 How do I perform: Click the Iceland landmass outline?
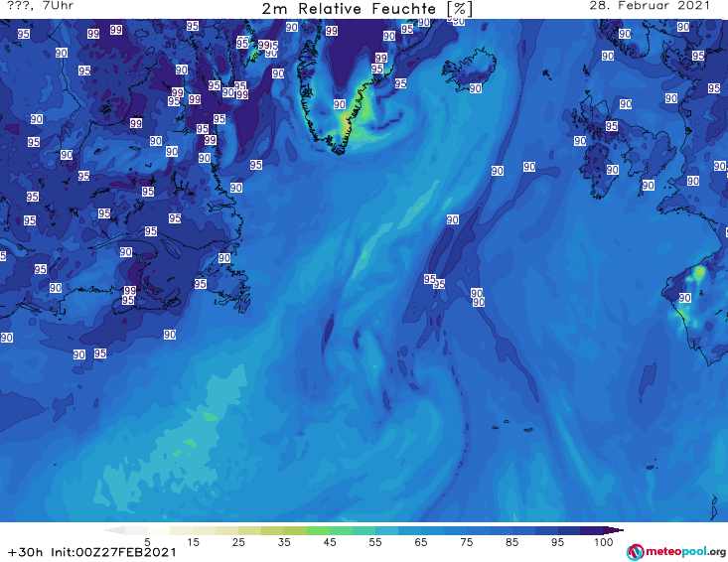pos(468,70)
